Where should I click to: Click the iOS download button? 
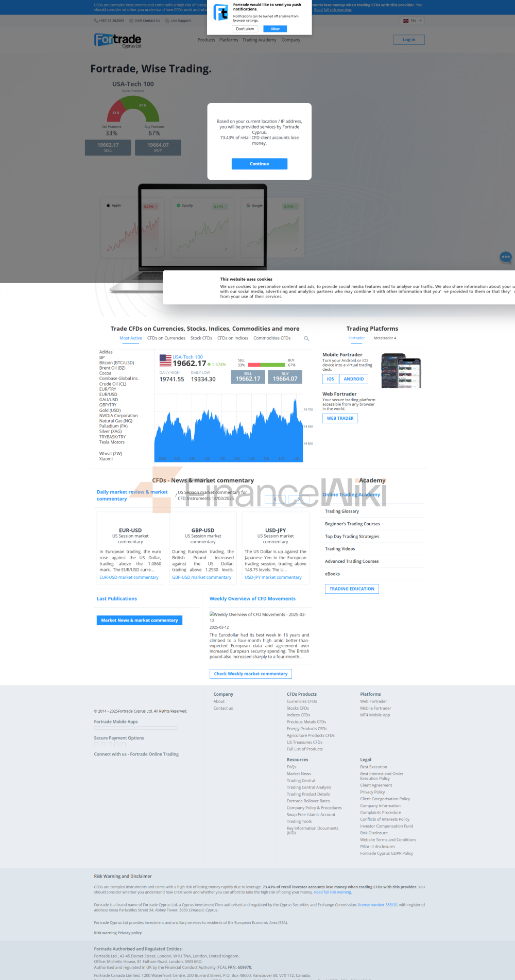click(x=331, y=379)
